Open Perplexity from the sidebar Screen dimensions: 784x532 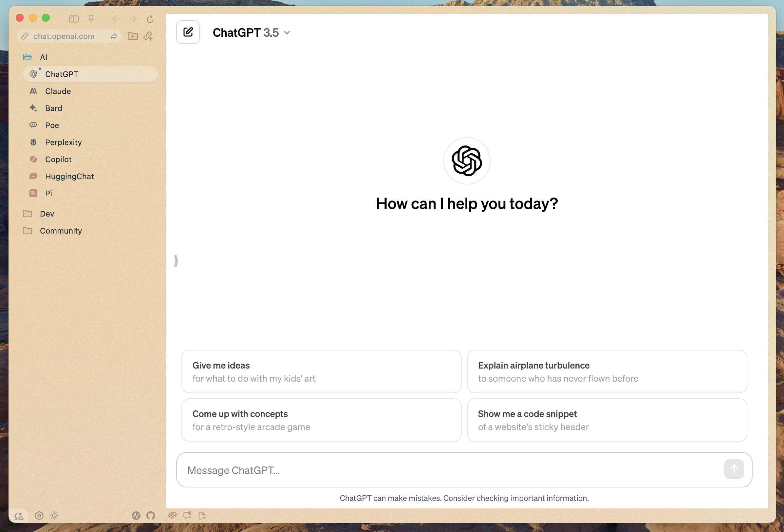pyautogui.click(x=64, y=142)
